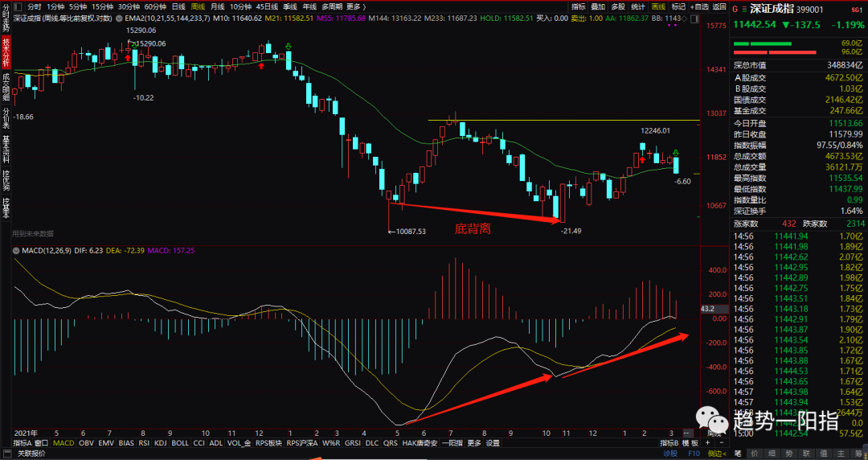Viewport: 868px width, 460px height.
Task: Open 基本资料 in left sidebar
Action: coord(6,149)
